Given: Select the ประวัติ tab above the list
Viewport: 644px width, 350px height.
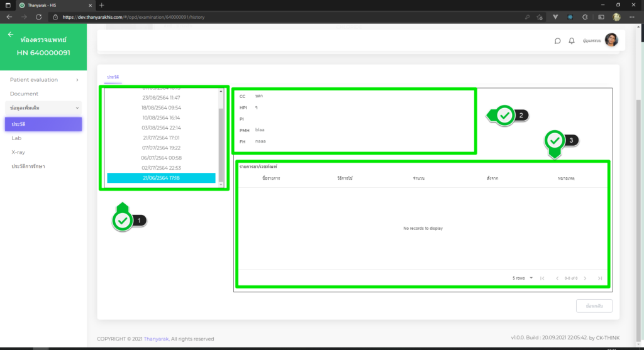Looking at the screenshot, I should pos(113,77).
